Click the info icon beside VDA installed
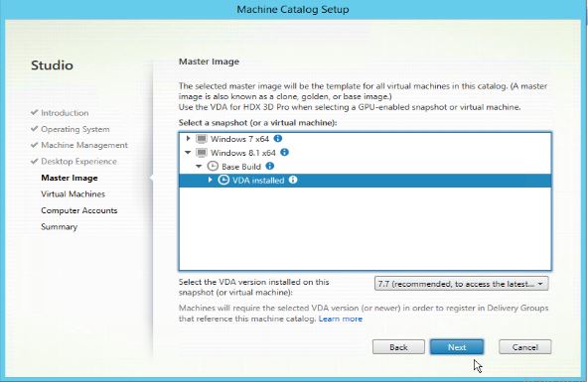The width and height of the screenshot is (588, 382). (293, 181)
